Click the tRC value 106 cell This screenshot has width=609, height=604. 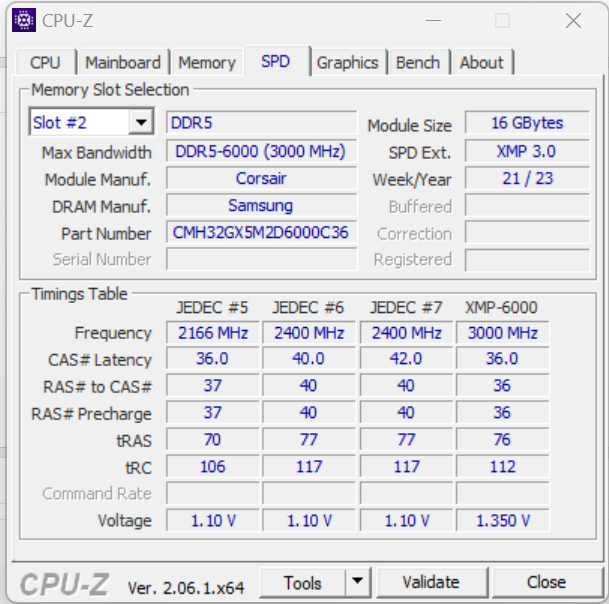coord(212,466)
